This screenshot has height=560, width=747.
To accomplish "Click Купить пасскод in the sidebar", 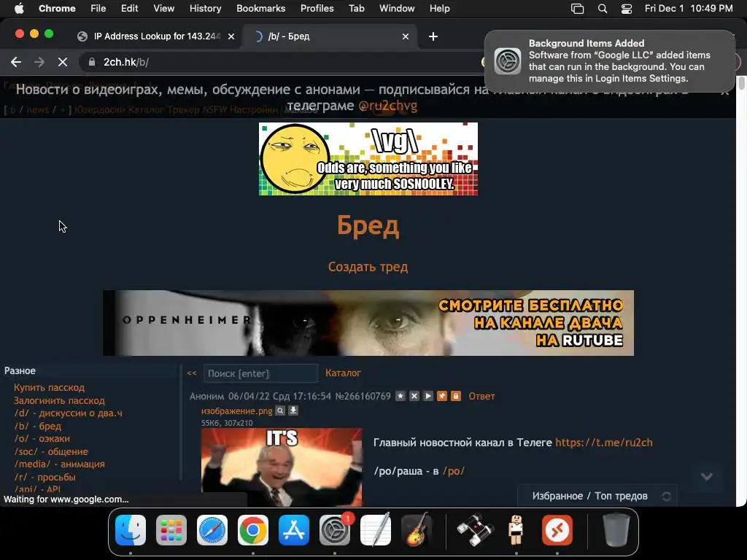I will pos(49,388).
